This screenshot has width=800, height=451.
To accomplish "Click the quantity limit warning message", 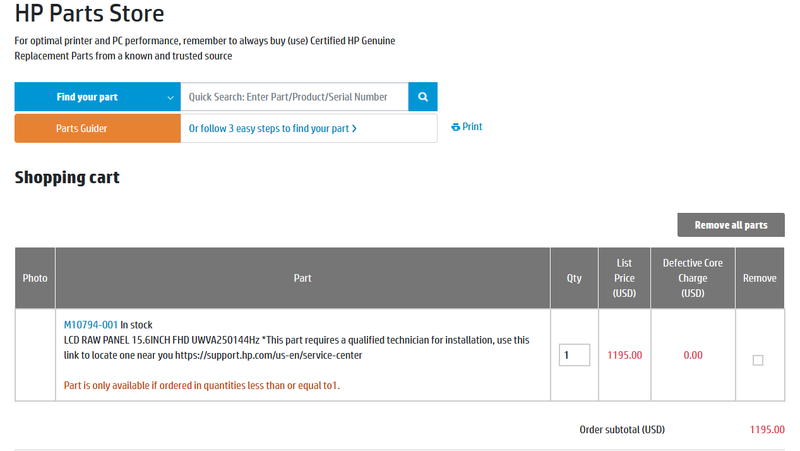I will click(202, 385).
